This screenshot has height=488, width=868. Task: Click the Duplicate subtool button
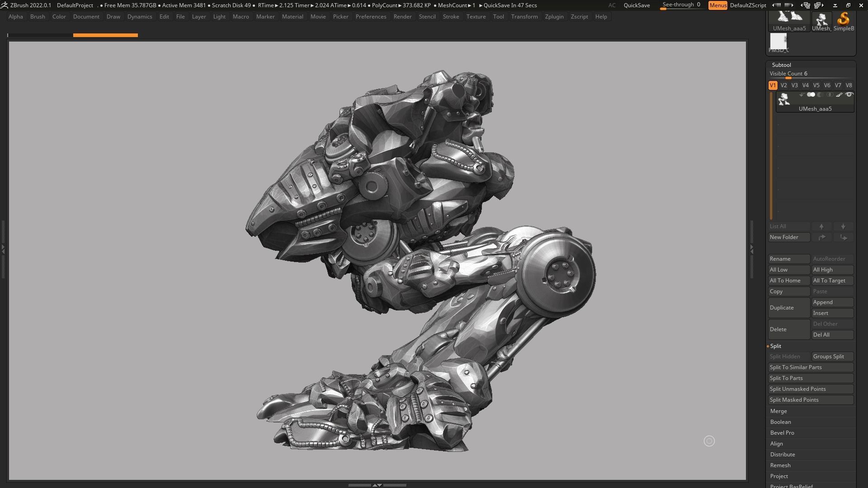pyautogui.click(x=789, y=308)
